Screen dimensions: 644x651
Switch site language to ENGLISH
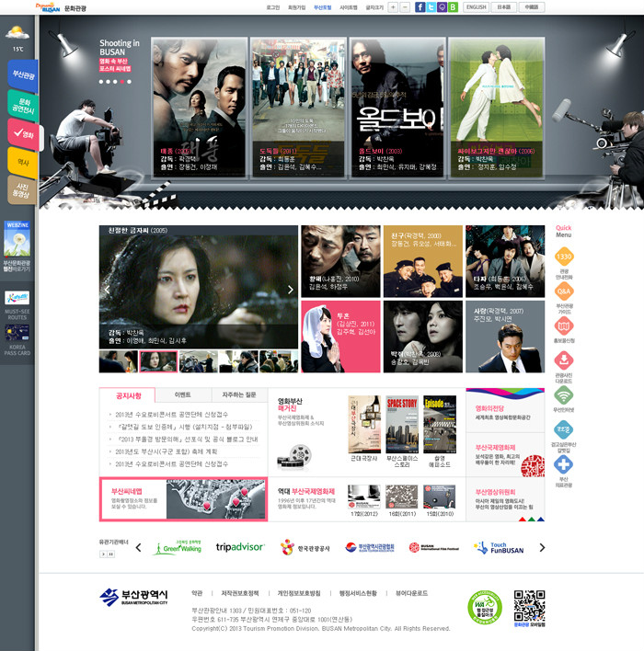477,7
